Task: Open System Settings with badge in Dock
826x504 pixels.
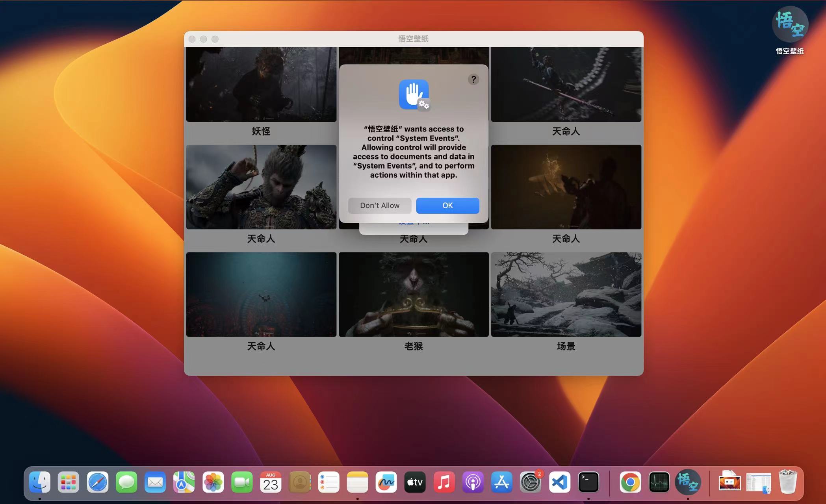Action: (530, 482)
